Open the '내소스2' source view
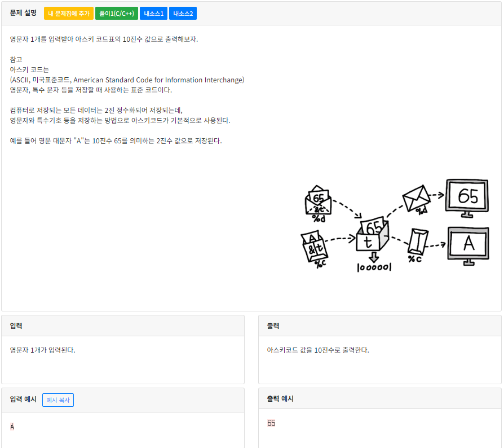504x448 pixels. coord(182,13)
